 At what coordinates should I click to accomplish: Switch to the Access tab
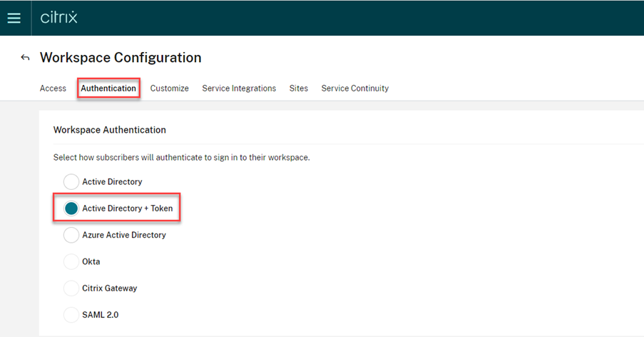coord(53,89)
